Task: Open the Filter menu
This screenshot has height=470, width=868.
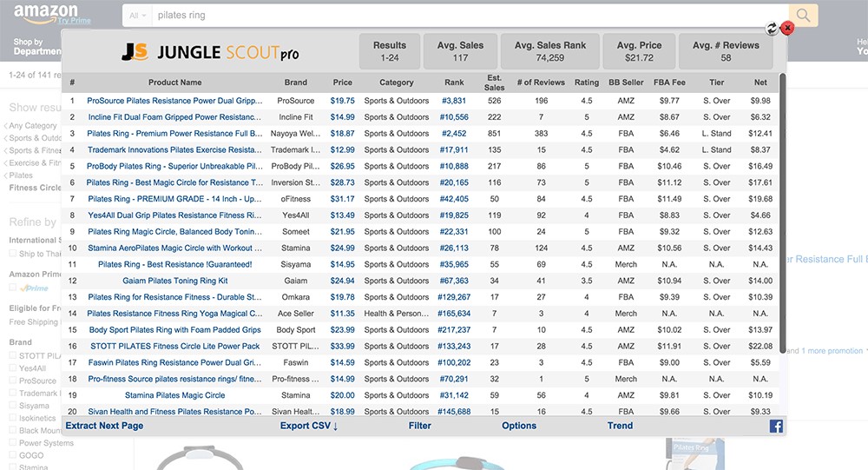Action: point(419,426)
